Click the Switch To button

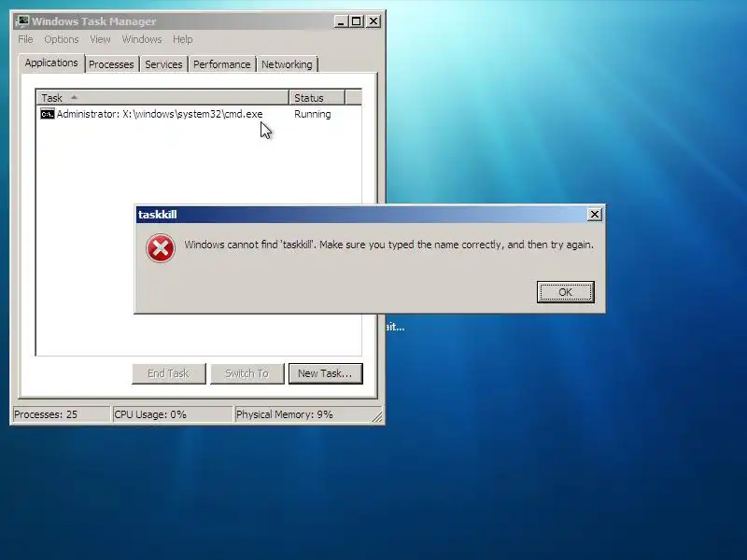(247, 373)
